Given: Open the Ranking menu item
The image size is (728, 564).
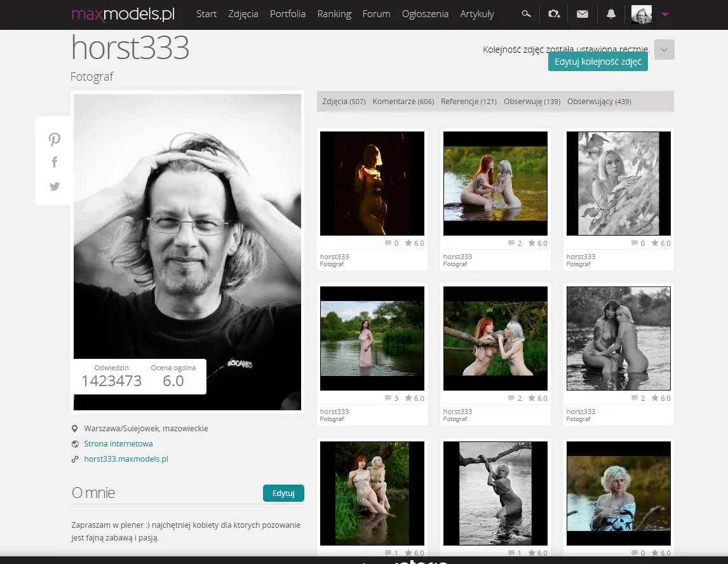Looking at the screenshot, I should pos(334,14).
